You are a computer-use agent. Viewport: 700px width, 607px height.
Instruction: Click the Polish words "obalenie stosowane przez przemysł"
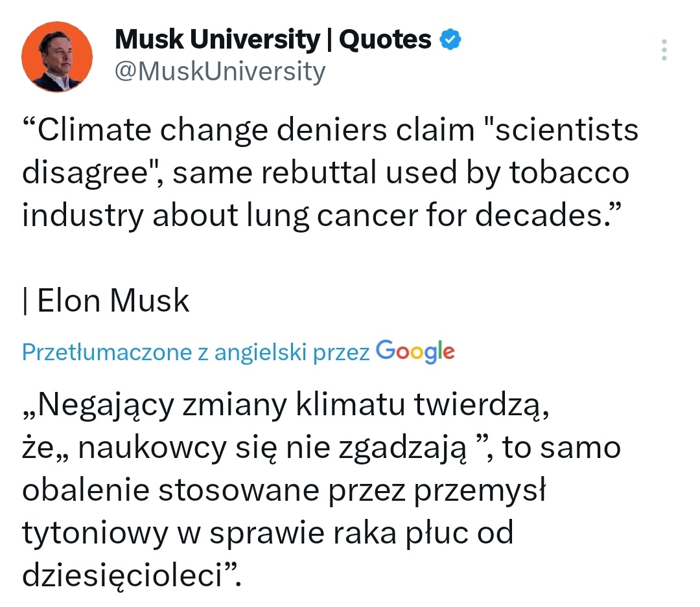[x=285, y=491]
